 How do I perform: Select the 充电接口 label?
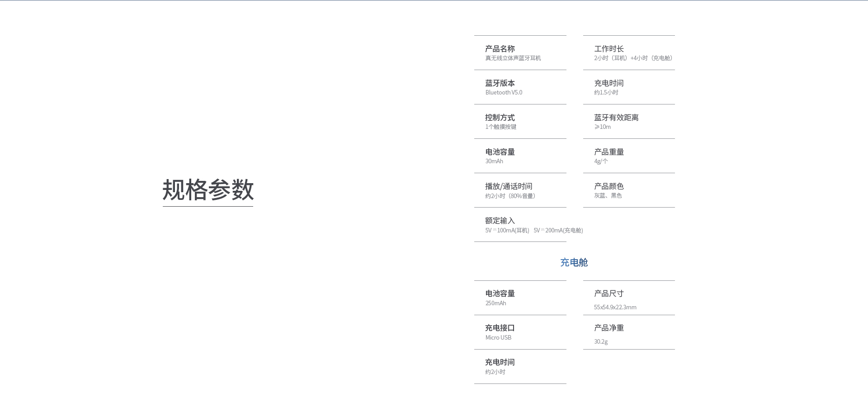(500, 328)
